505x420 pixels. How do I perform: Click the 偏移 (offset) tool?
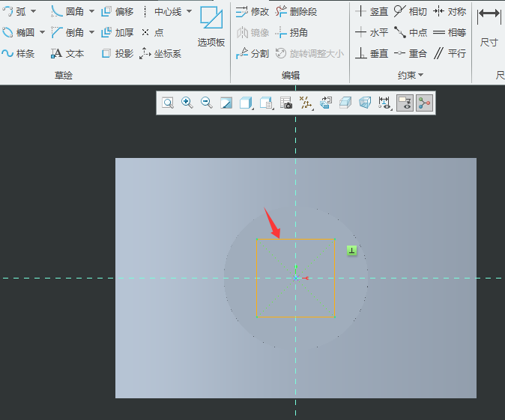point(117,11)
